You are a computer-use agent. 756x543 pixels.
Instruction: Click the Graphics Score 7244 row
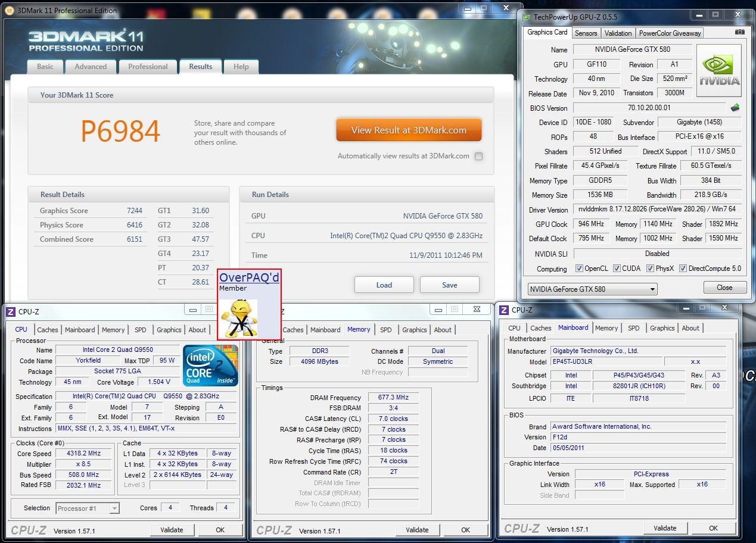pyautogui.click(x=91, y=211)
